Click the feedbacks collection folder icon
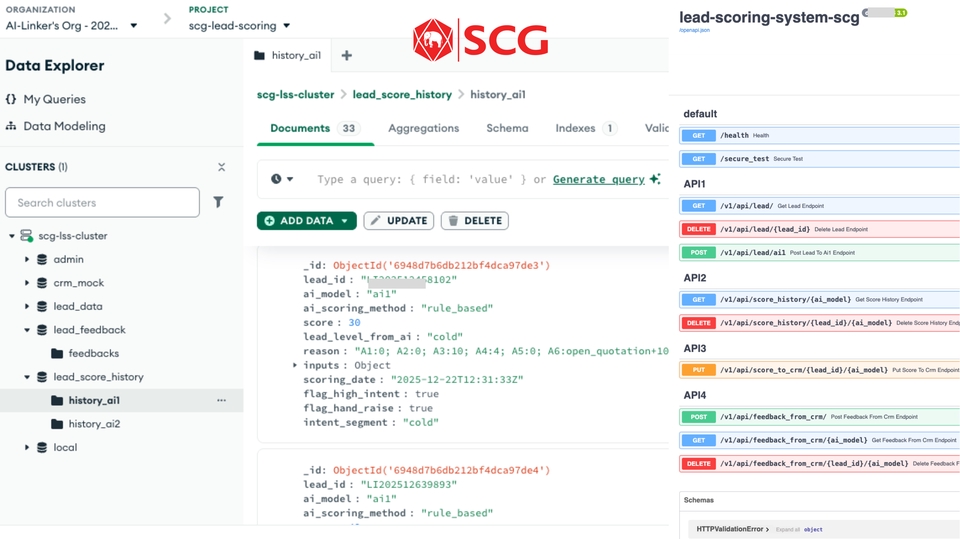 (57, 353)
